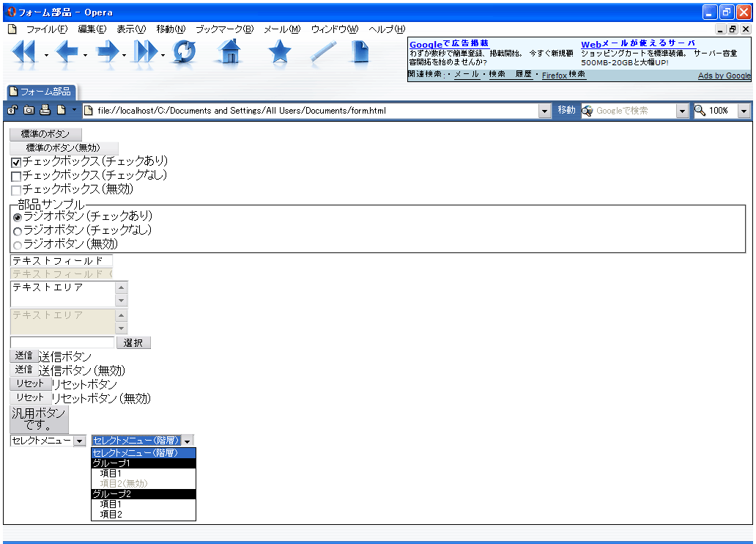Select 項目1 under グループ1
756x544 pixels.
pos(144,474)
